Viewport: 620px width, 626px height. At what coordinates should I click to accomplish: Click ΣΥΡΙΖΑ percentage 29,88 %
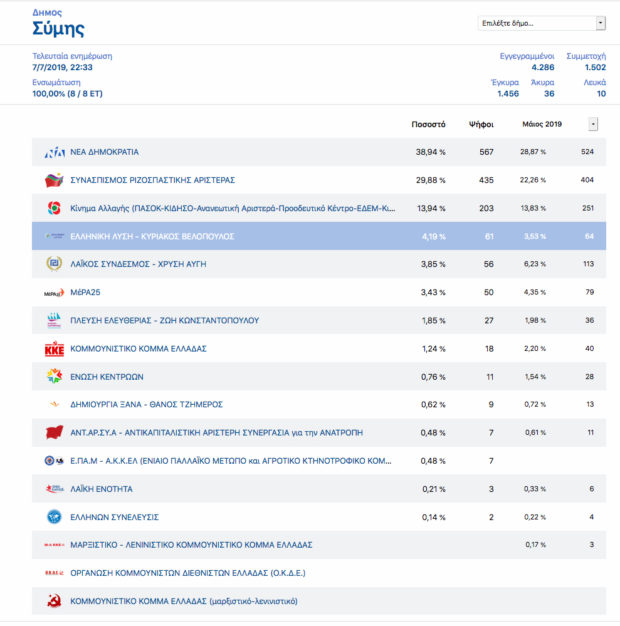point(430,180)
